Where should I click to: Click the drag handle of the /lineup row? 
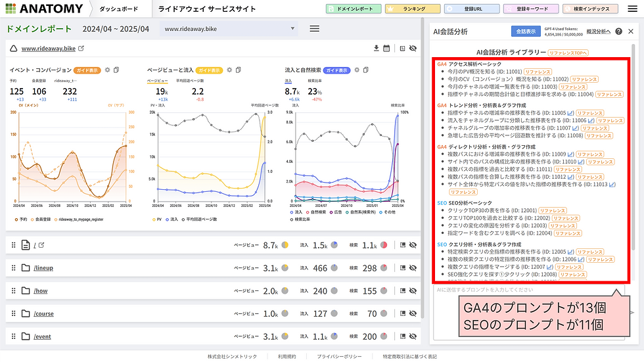[x=13, y=267]
